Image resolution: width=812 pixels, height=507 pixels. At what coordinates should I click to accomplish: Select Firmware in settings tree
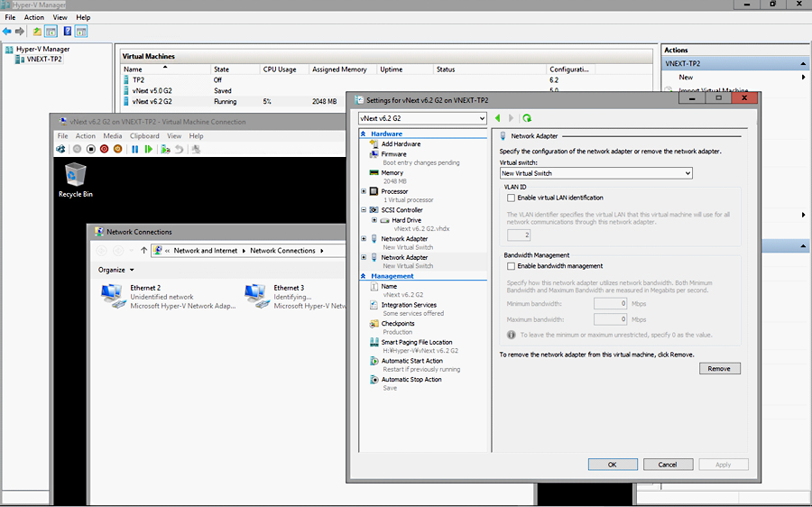point(393,154)
